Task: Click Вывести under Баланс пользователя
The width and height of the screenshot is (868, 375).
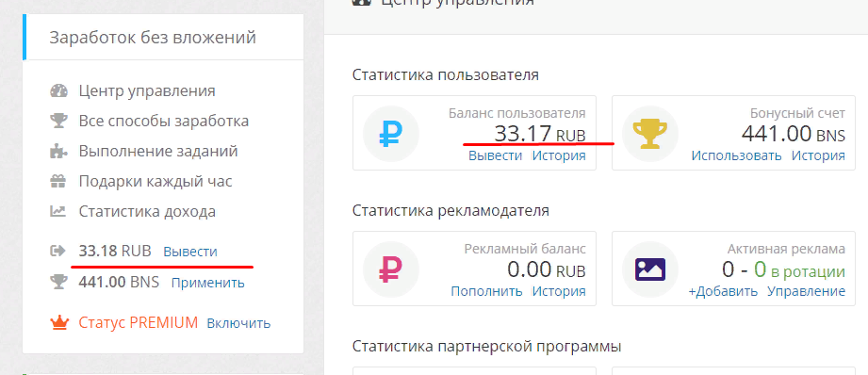Action: (496, 155)
